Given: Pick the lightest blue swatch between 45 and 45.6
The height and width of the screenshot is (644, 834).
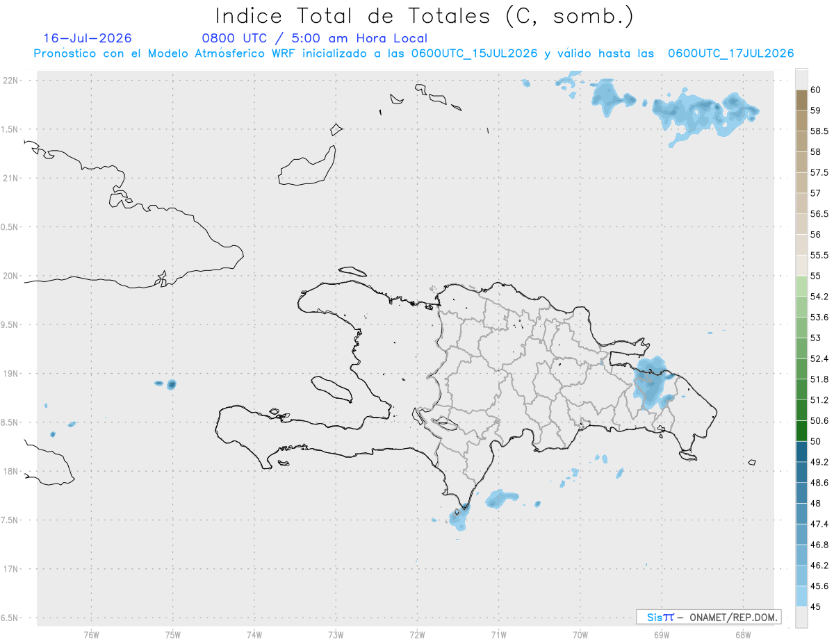Looking at the screenshot, I should 801,596.
